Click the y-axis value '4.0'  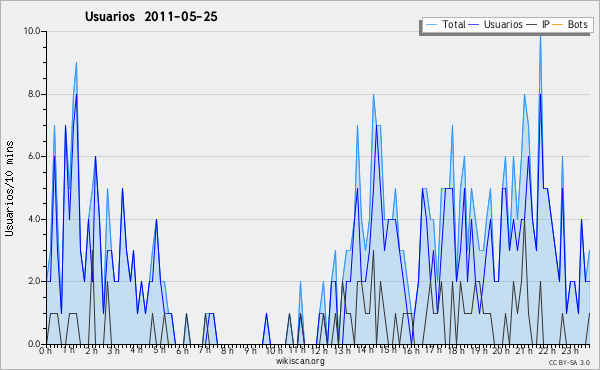pos(34,219)
